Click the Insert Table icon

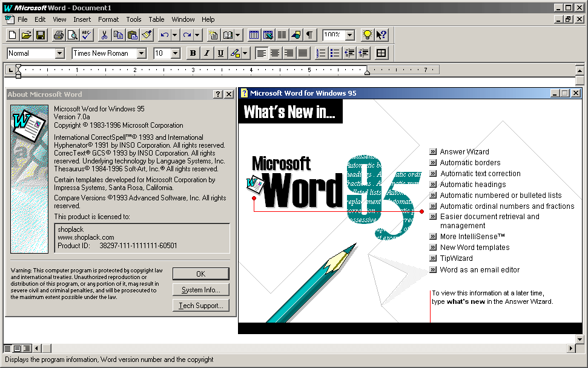tap(254, 35)
